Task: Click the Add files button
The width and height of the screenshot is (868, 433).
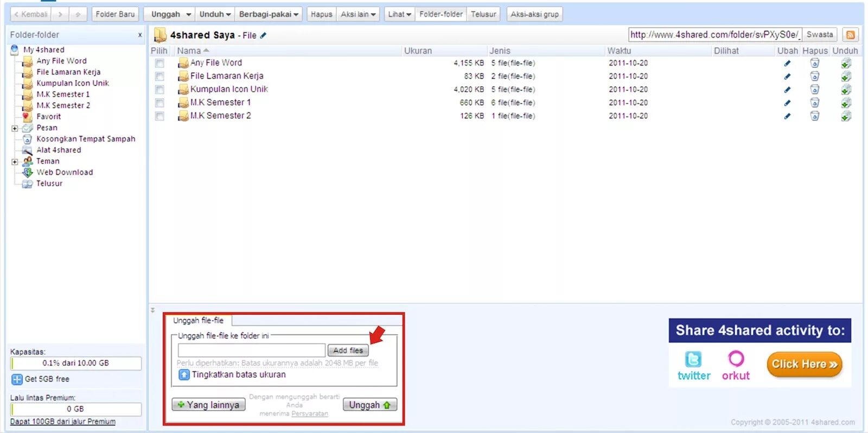Action: tap(348, 351)
